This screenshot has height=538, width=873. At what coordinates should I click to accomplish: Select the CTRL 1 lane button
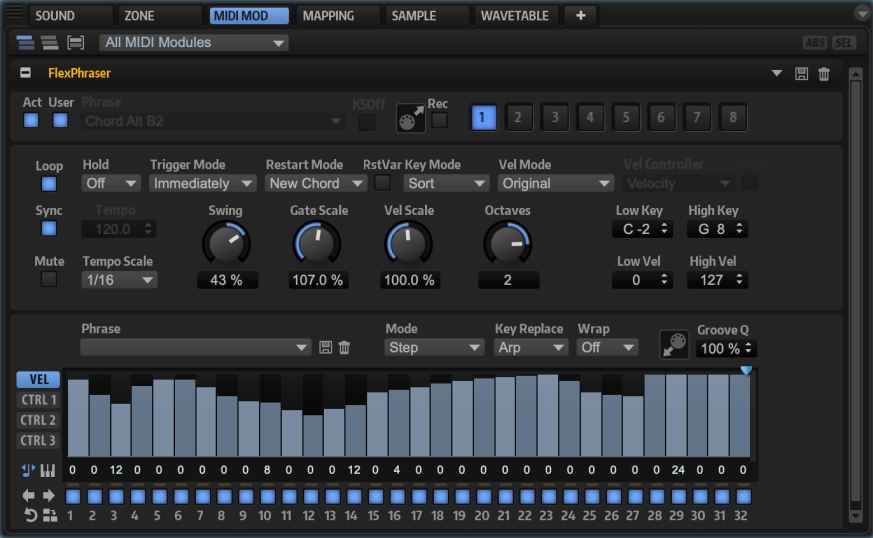pyautogui.click(x=38, y=400)
